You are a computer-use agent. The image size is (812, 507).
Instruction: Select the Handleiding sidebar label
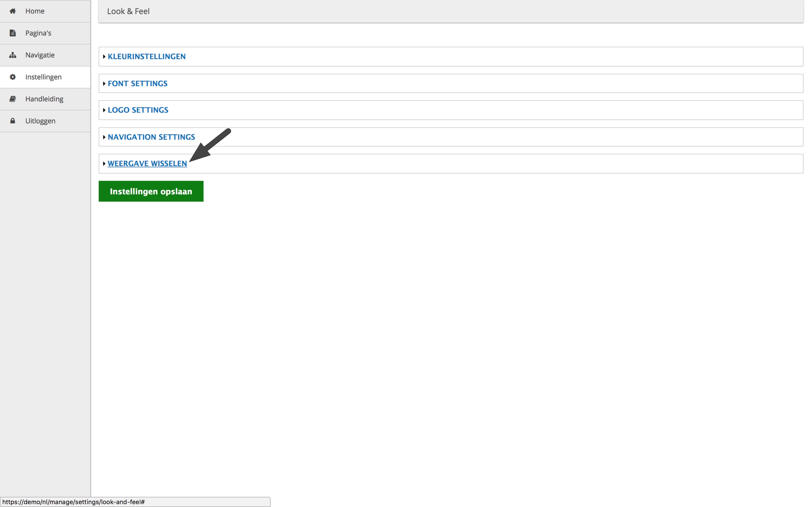tap(44, 99)
